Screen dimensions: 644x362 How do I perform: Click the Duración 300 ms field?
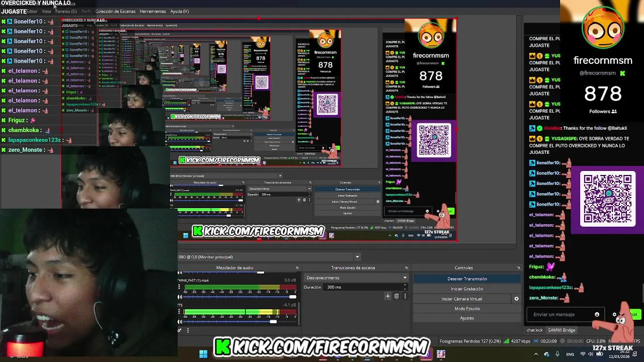365,287
